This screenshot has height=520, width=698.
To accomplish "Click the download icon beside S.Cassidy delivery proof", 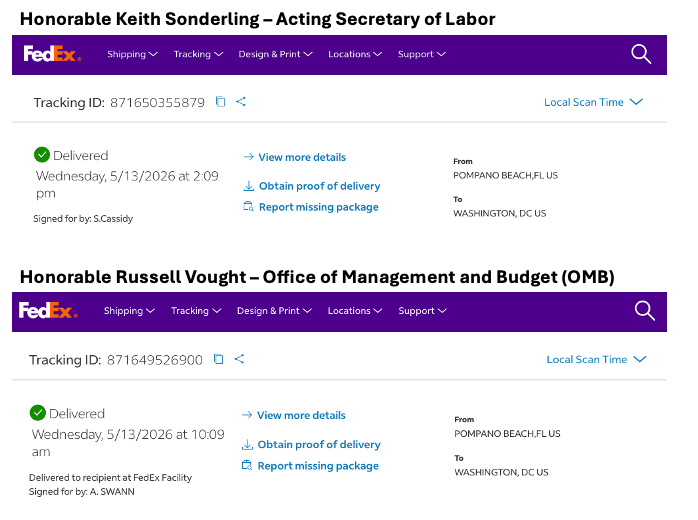I will point(249,186).
